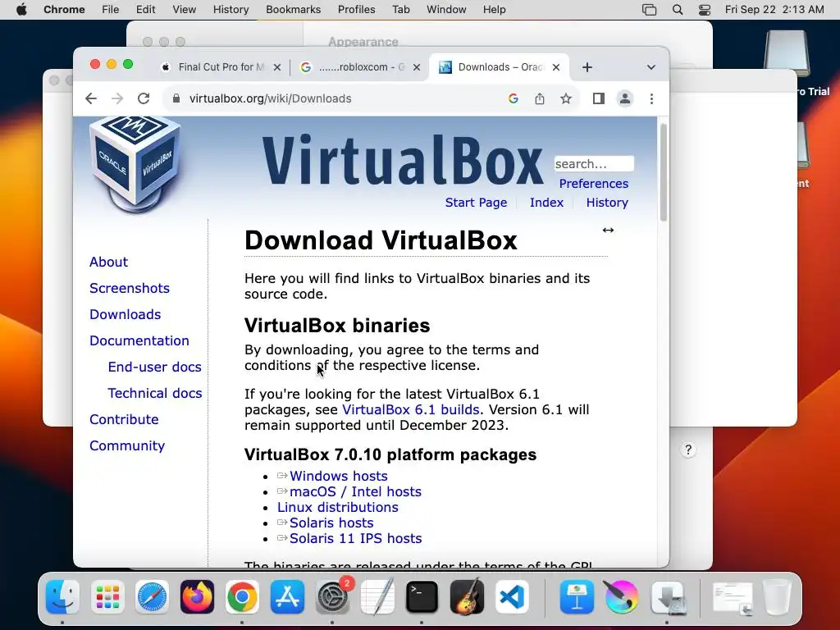The image size is (840, 630).
Task: Open Finder from the Dock
Action: pos(62,596)
